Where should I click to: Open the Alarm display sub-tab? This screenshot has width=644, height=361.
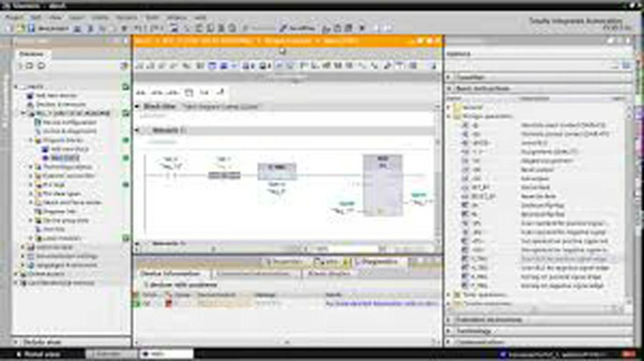tap(329, 274)
